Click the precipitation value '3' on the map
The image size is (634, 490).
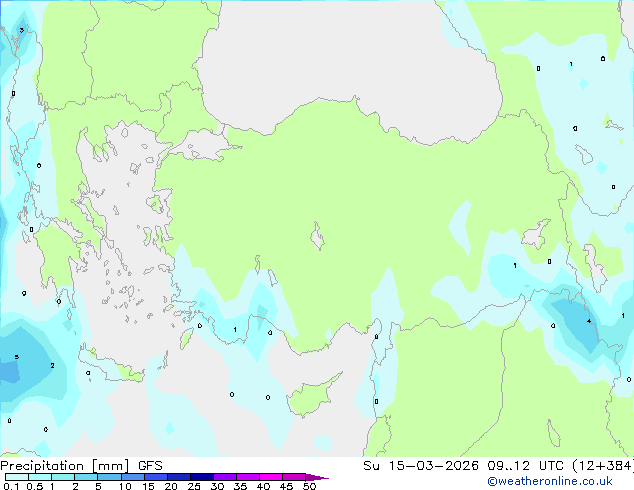[21, 30]
